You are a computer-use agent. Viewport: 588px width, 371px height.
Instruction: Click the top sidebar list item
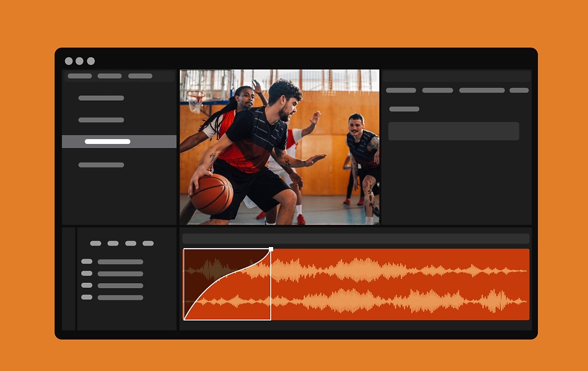pyautogui.click(x=101, y=98)
